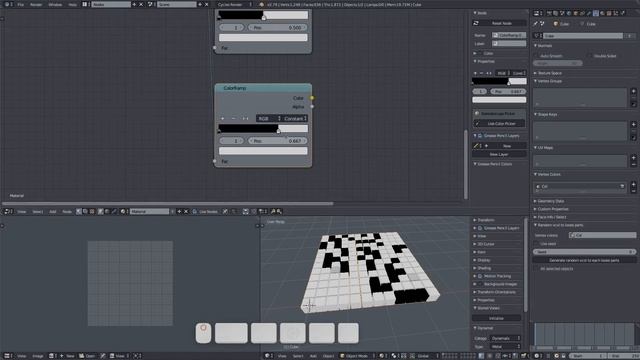
Task: Click the Seed value field
Action: 584,252
